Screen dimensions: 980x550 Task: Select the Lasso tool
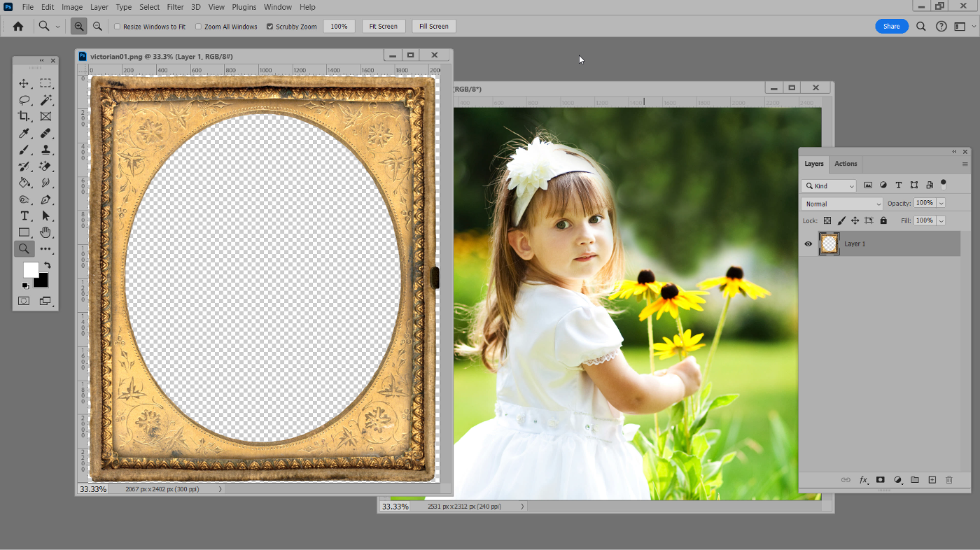(24, 100)
